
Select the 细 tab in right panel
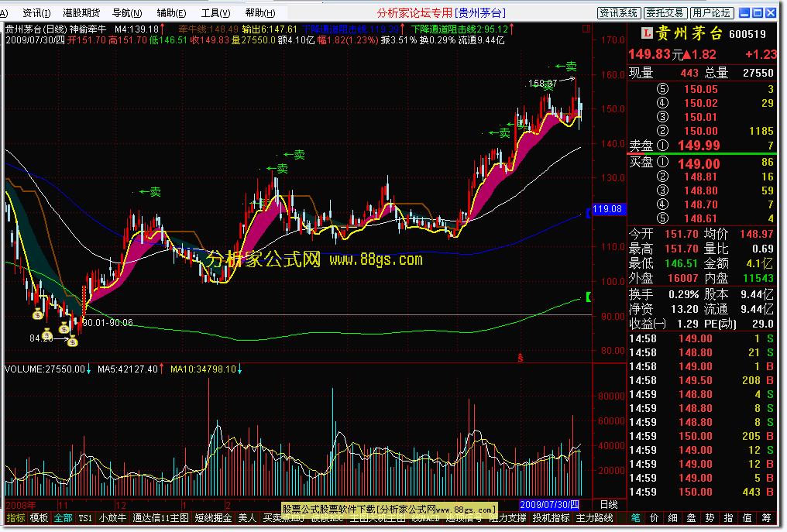point(673,517)
